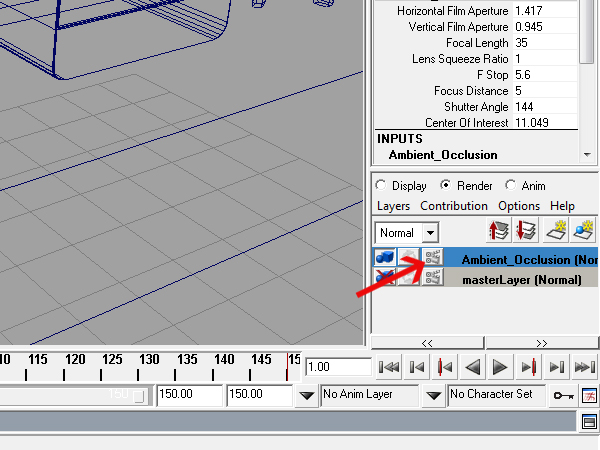Open animation preferences icon

(589, 395)
